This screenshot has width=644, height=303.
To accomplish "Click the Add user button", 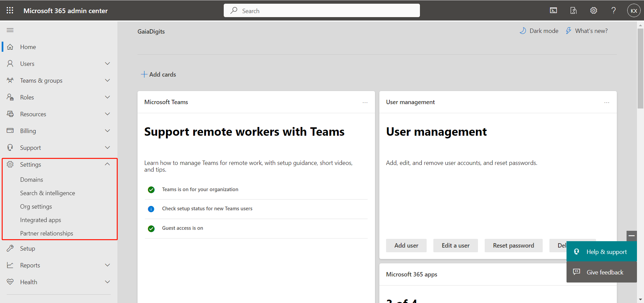I will [x=406, y=246].
